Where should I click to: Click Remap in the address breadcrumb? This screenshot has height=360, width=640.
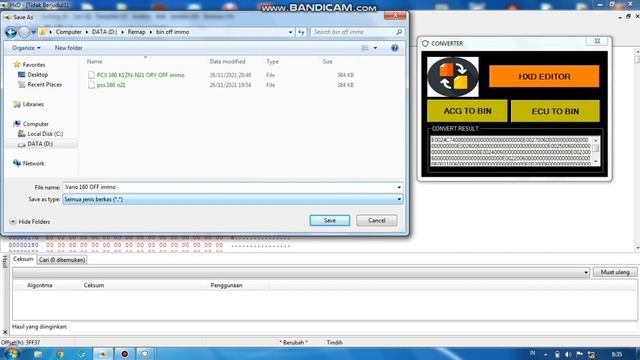pyautogui.click(x=136, y=32)
